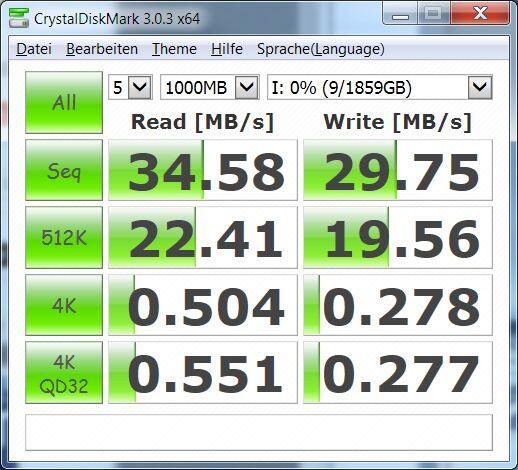Close the CrystalDiskMark window
Image resolution: width=518 pixels, height=470 pixels.
(x=480, y=14)
